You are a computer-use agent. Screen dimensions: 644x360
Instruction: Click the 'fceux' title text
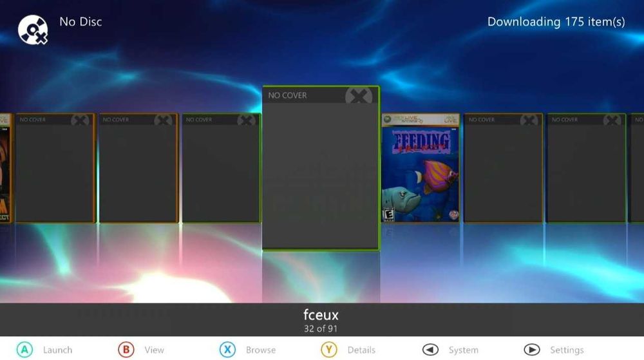(321, 315)
